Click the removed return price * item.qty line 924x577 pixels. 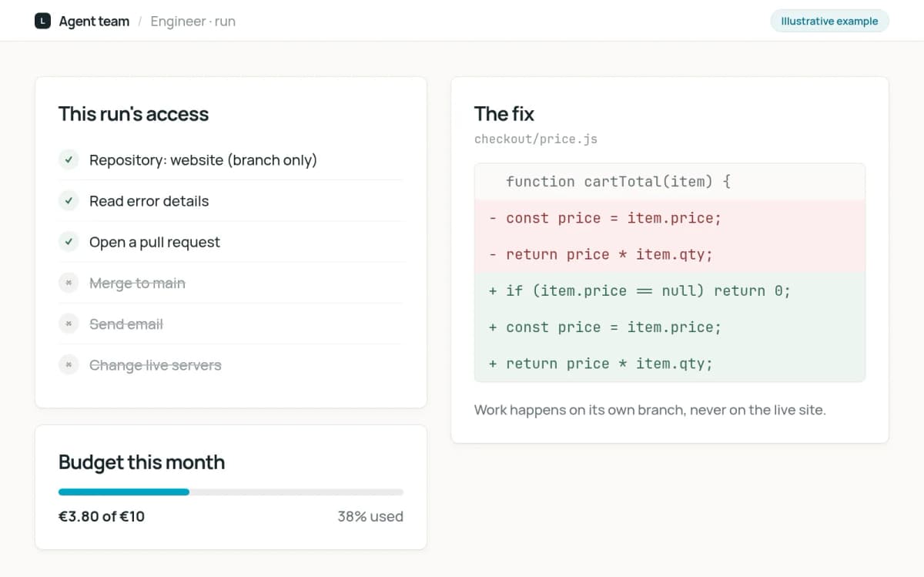[x=670, y=254]
